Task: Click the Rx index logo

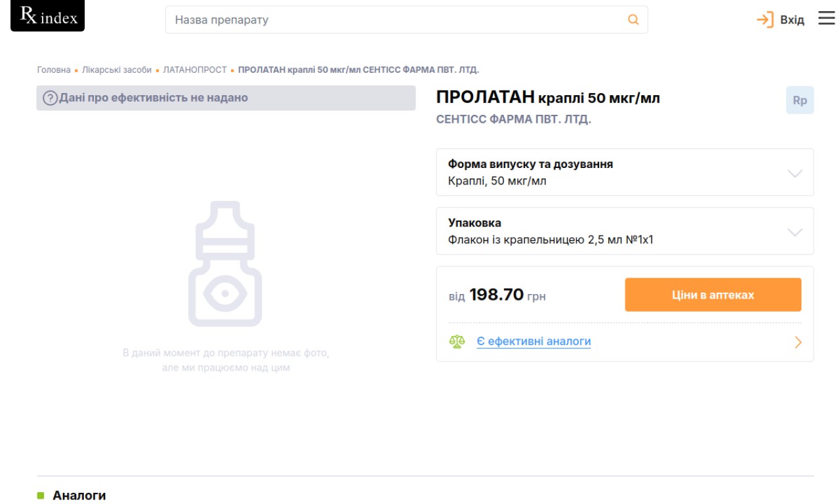Action: [48, 16]
